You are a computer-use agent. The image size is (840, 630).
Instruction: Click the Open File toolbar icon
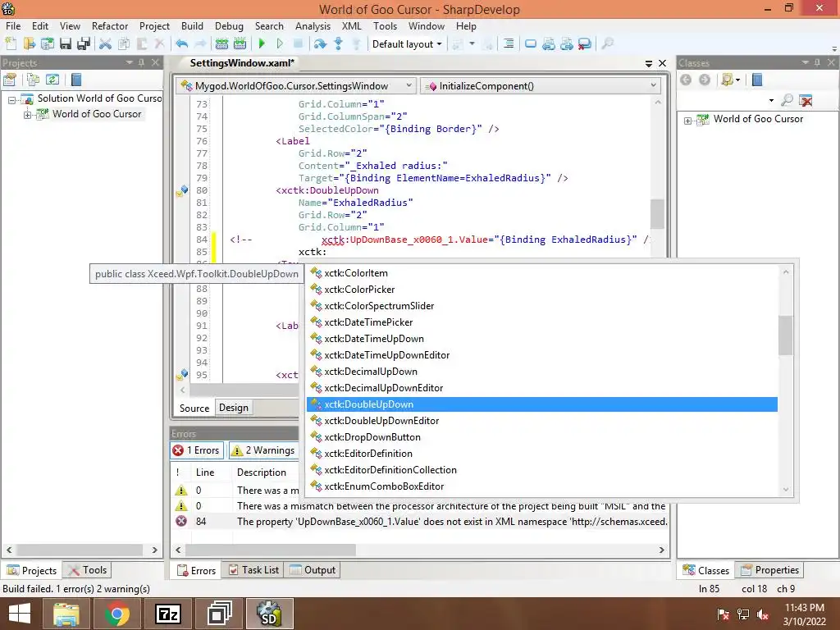point(29,44)
